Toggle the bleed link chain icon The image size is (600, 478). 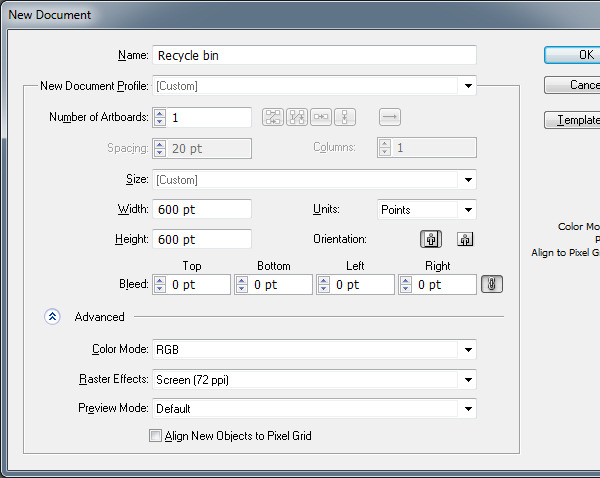click(492, 284)
